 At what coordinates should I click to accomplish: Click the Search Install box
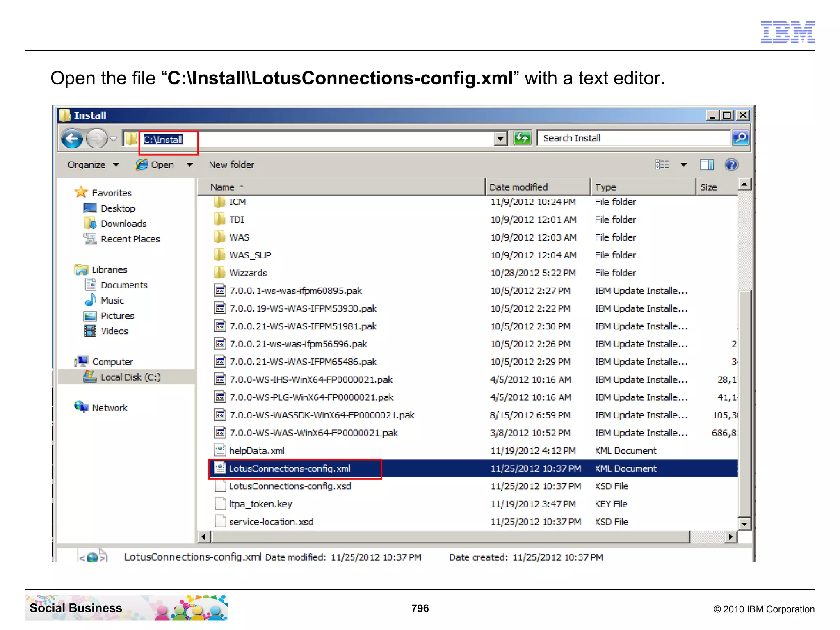[x=634, y=138]
